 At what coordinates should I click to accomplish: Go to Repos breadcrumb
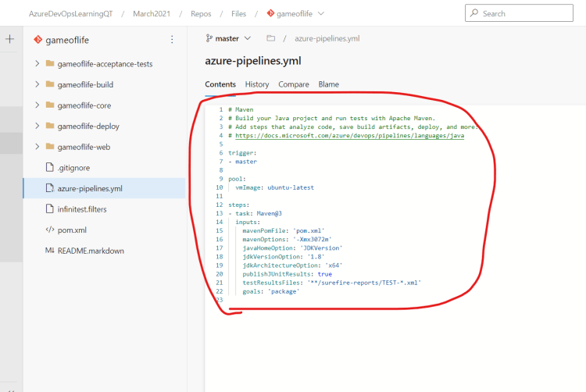pos(201,14)
